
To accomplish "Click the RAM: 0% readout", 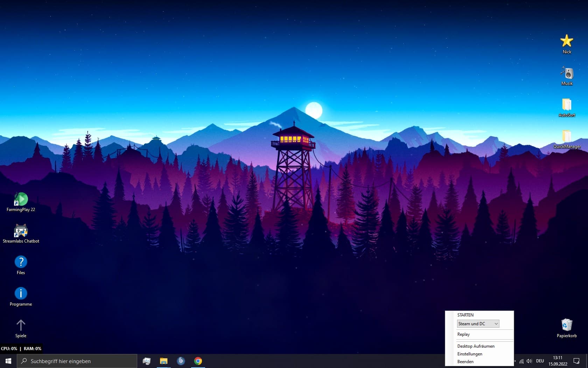I will (33, 349).
